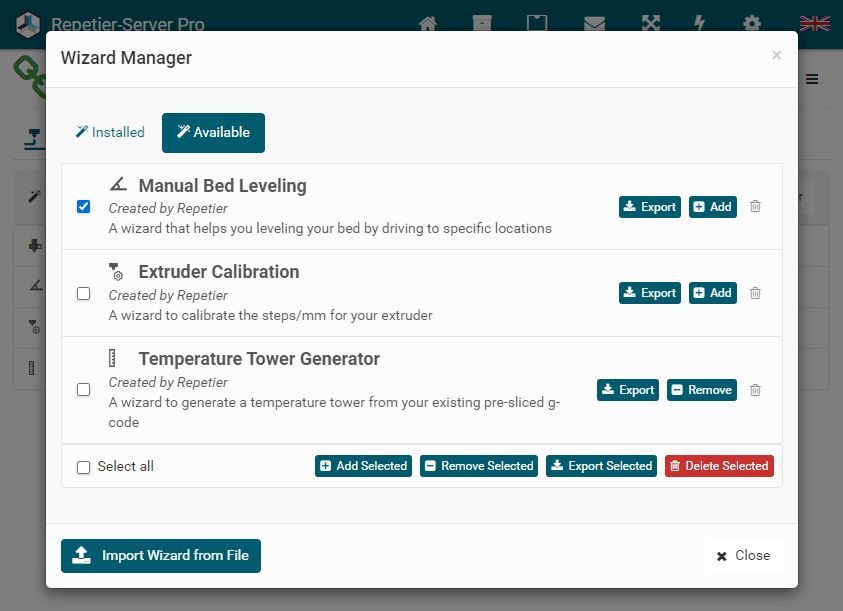
Task: Close the Wizard Manager with the X
Action: click(x=776, y=56)
